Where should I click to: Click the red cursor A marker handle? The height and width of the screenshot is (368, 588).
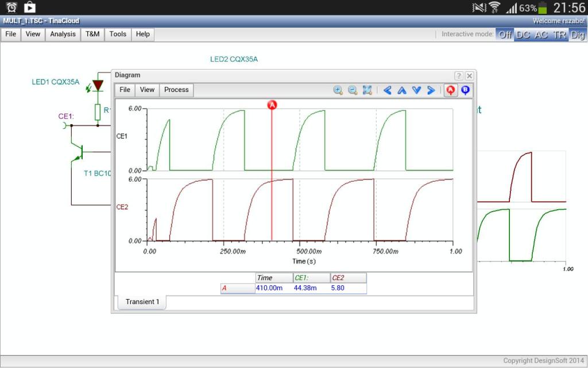272,105
